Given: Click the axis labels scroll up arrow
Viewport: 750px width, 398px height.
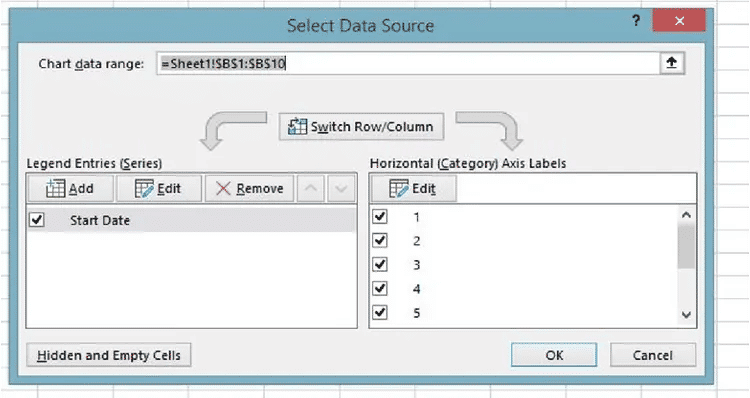Looking at the screenshot, I should pyautogui.click(x=686, y=215).
